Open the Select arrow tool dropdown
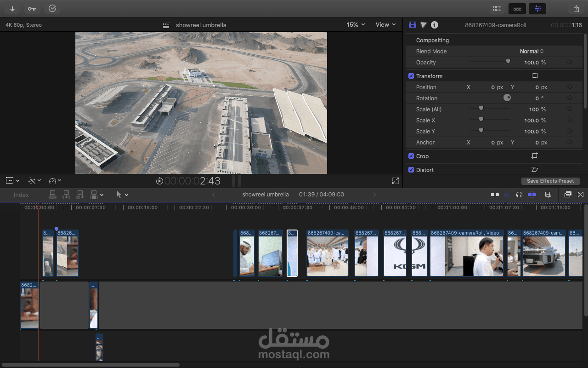The width and height of the screenshot is (588, 368). click(x=122, y=195)
